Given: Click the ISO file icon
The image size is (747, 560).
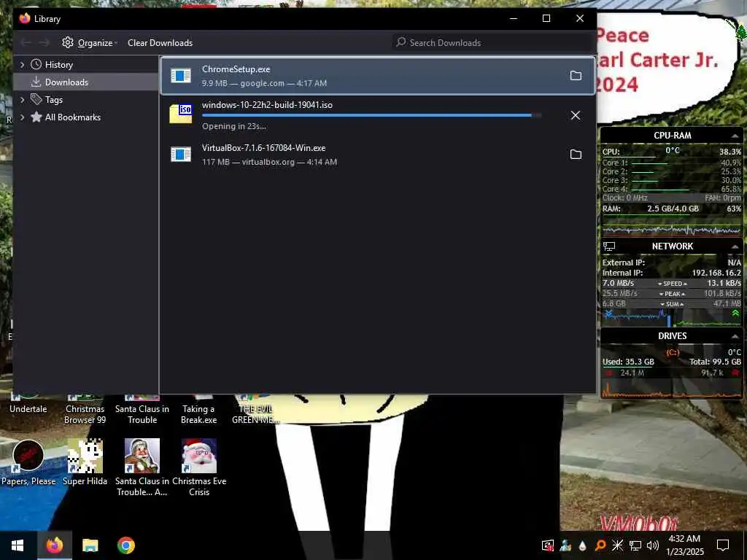Looking at the screenshot, I should 181,114.
